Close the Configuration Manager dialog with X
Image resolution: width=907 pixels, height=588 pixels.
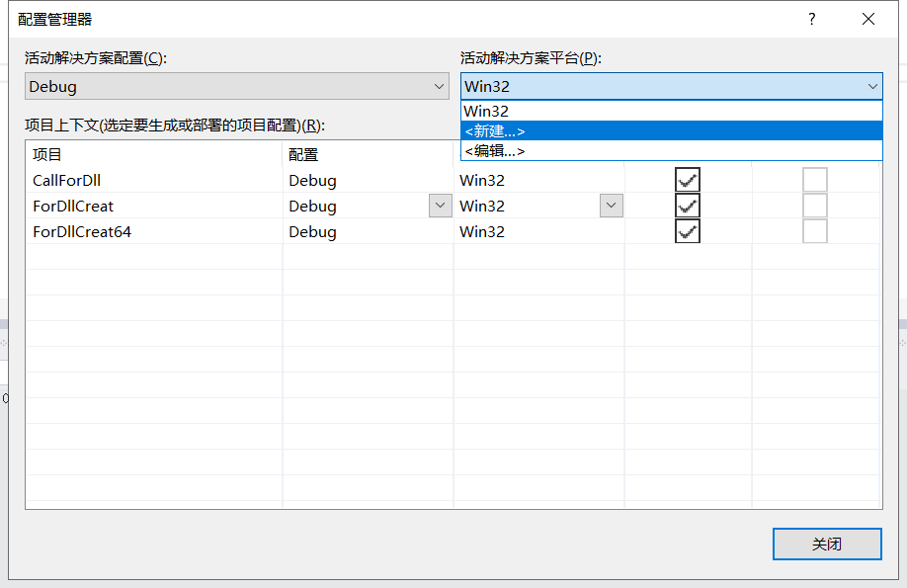[x=868, y=19]
